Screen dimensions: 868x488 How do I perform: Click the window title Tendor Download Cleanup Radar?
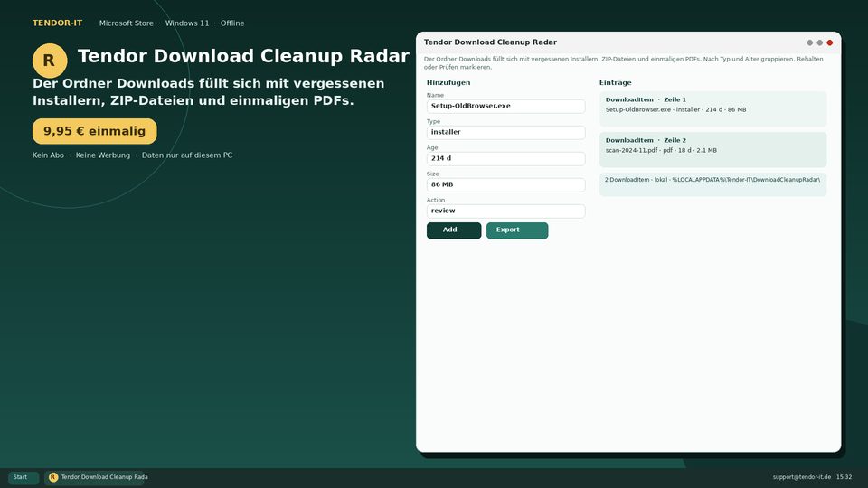pos(490,42)
